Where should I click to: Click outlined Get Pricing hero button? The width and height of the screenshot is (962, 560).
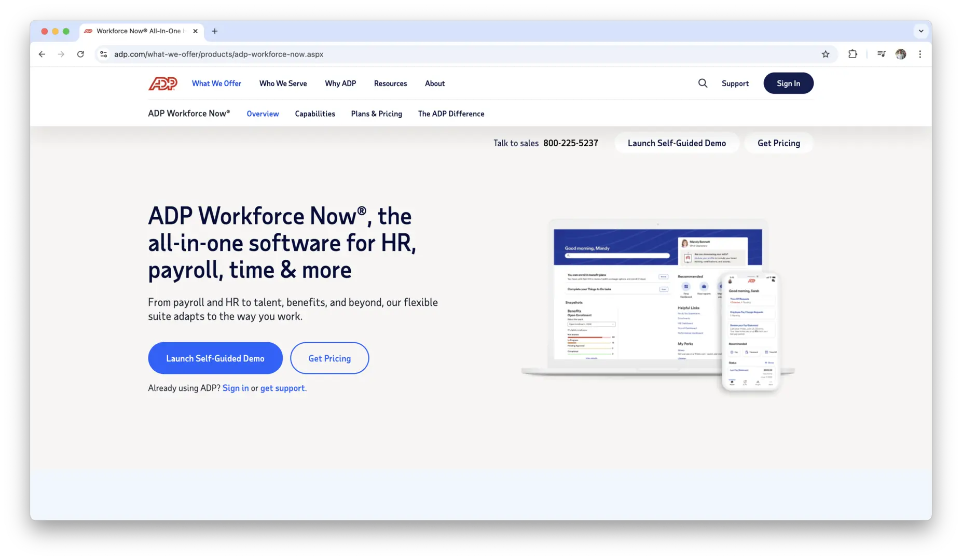[329, 358]
